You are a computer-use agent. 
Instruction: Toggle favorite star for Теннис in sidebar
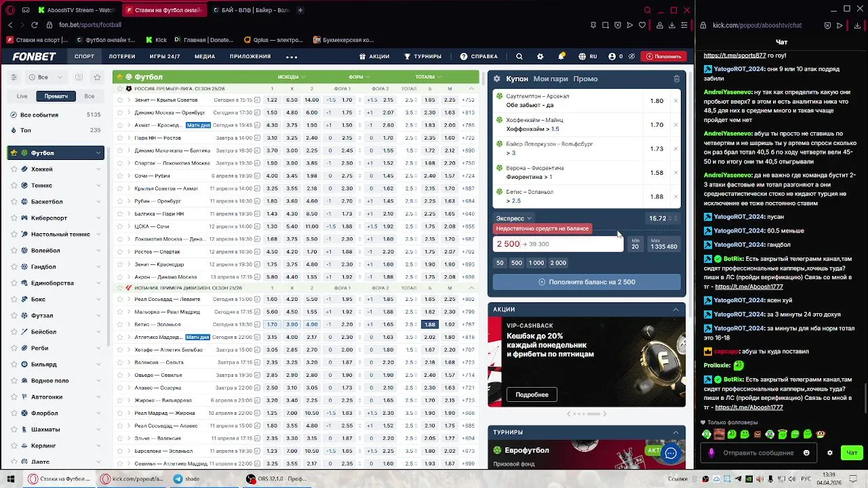coord(14,186)
